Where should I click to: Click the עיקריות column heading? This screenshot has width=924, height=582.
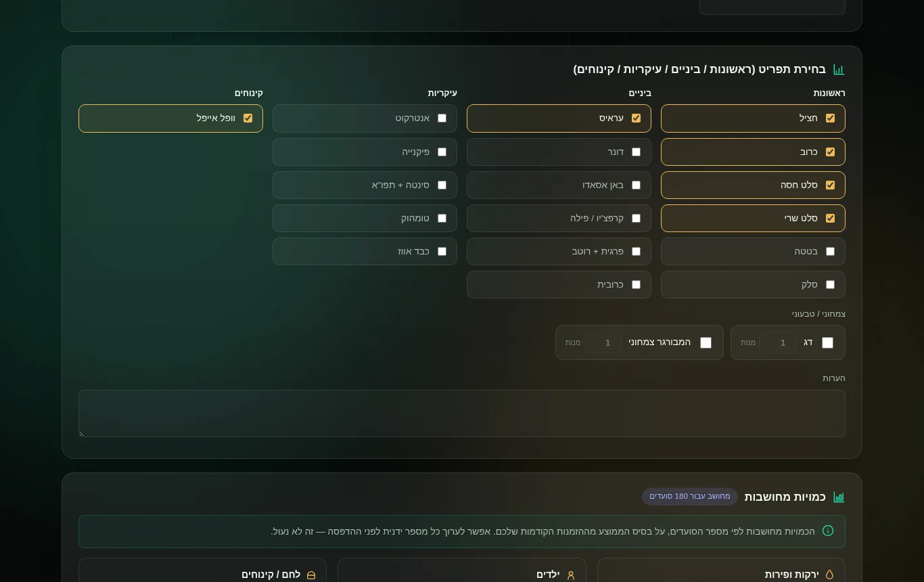(x=442, y=93)
